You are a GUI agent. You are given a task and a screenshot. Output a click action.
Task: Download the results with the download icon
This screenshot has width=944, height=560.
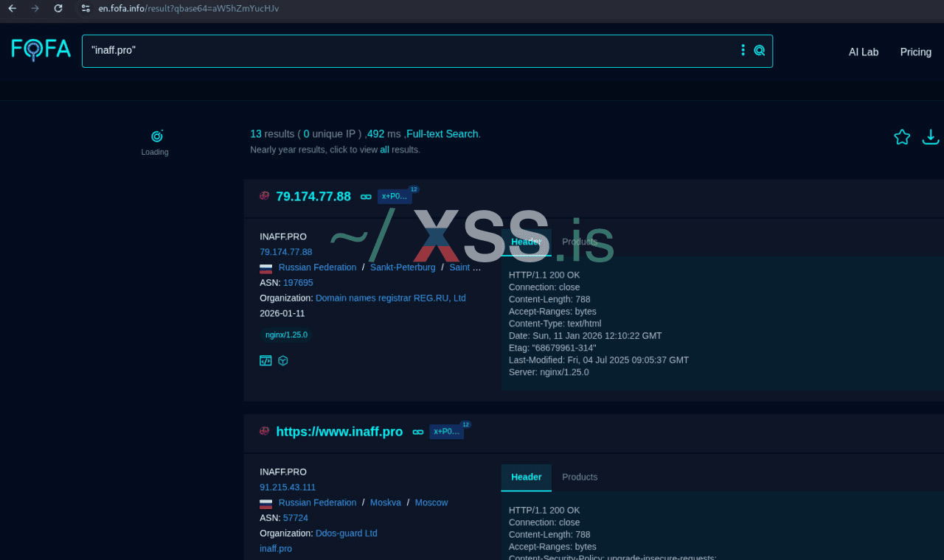tap(931, 137)
